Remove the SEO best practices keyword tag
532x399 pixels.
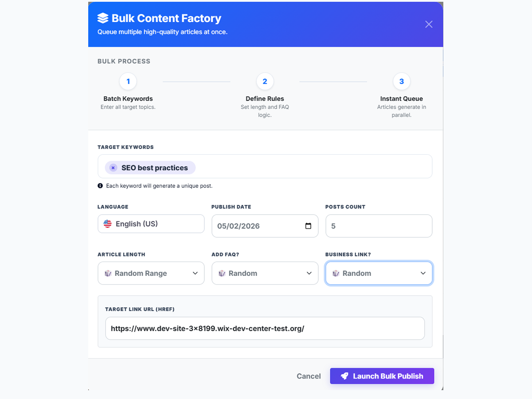(x=113, y=168)
